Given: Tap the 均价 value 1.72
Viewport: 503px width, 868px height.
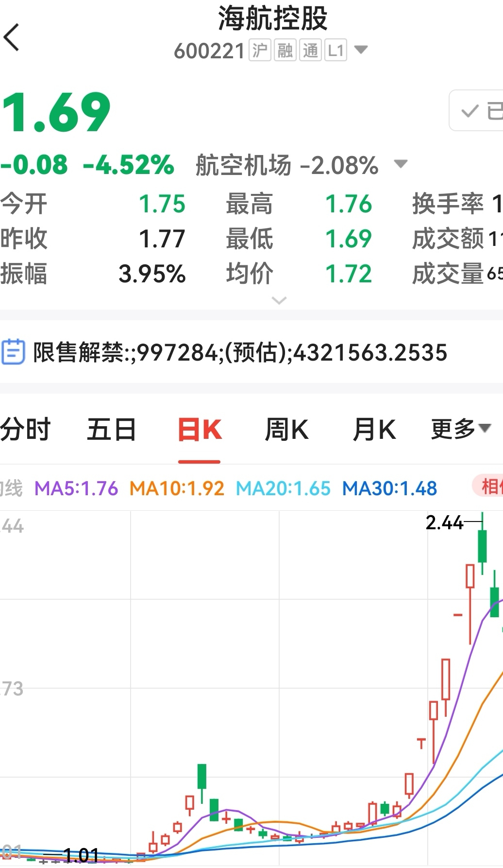Looking at the screenshot, I should click(x=349, y=274).
